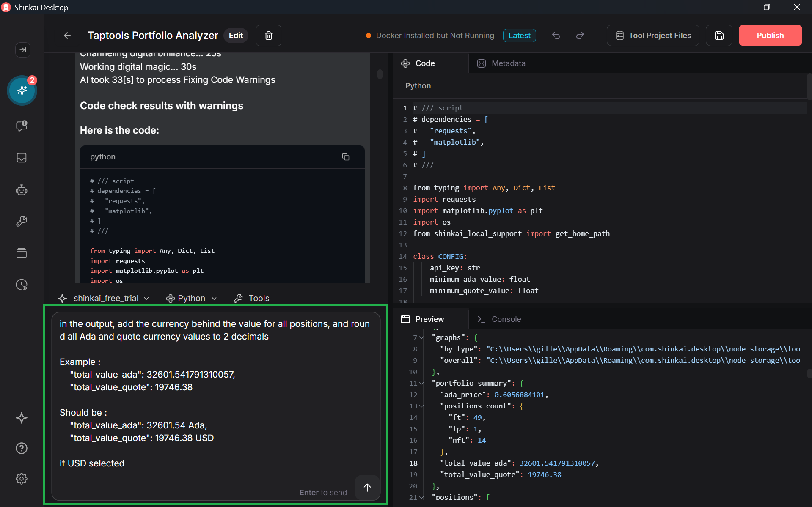Send the message with arrow button

click(367, 487)
